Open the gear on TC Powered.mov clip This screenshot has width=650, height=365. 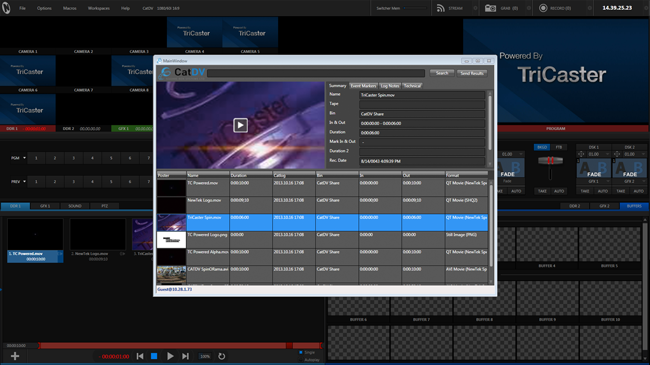point(60,253)
